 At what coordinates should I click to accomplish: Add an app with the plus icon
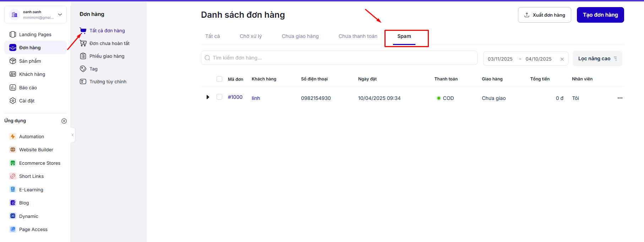click(64, 121)
